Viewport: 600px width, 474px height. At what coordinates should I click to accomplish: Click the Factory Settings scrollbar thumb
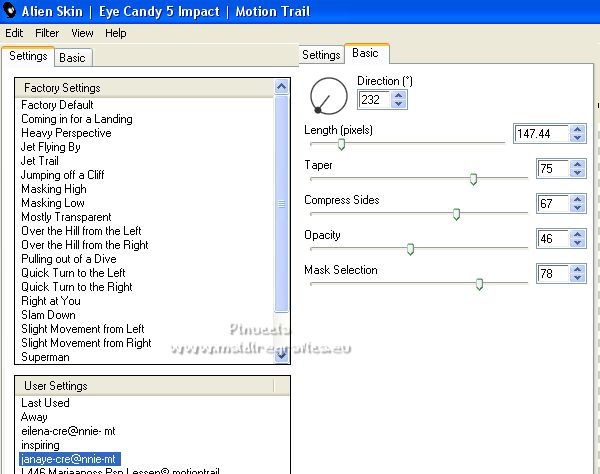point(282,204)
